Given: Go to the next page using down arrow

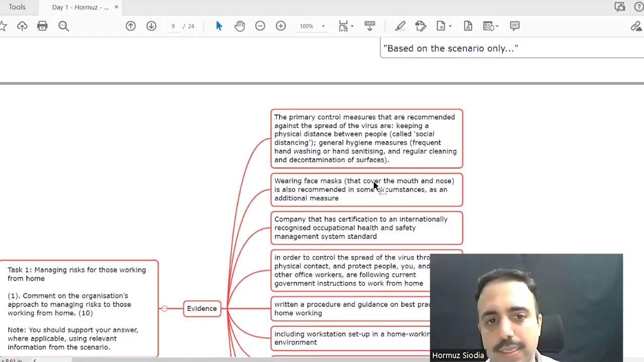Looking at the screenshot, I should (x=151, y=26).
